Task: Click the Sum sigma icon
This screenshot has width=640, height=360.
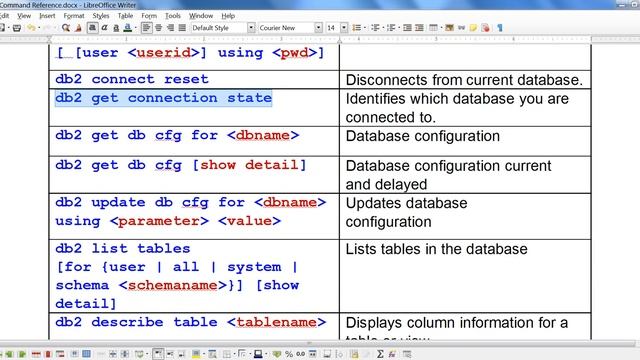Action: point(380,354)
